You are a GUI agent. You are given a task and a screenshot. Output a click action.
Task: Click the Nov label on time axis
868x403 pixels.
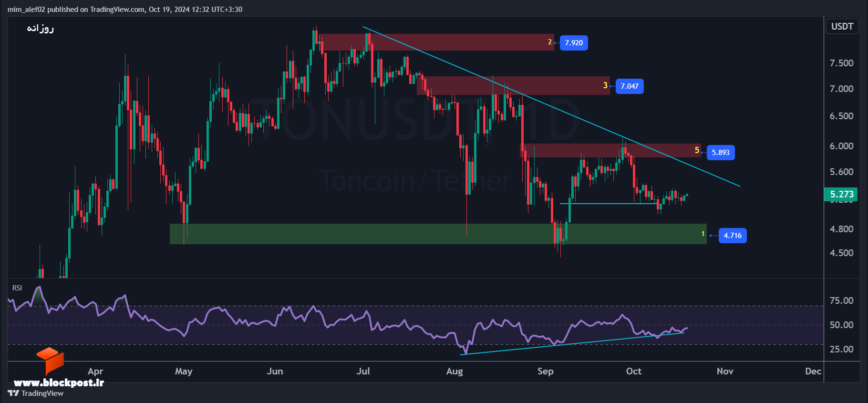point(725,371)
